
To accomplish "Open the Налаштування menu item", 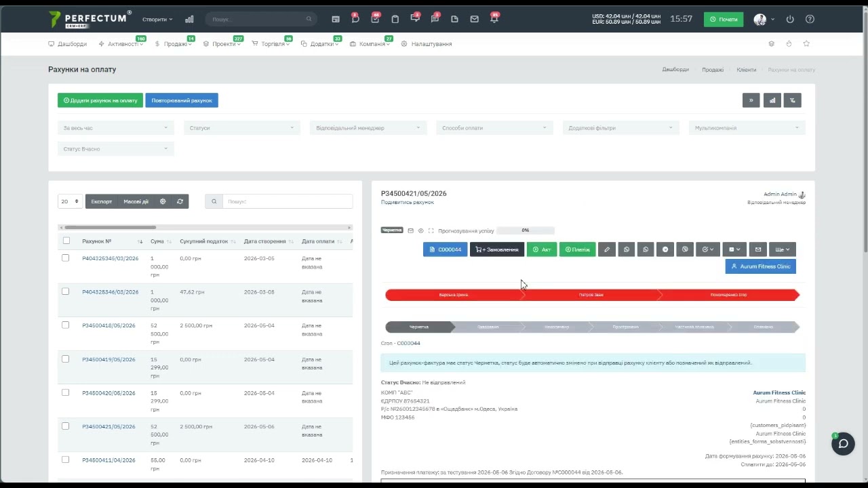I will click(427, 44).
